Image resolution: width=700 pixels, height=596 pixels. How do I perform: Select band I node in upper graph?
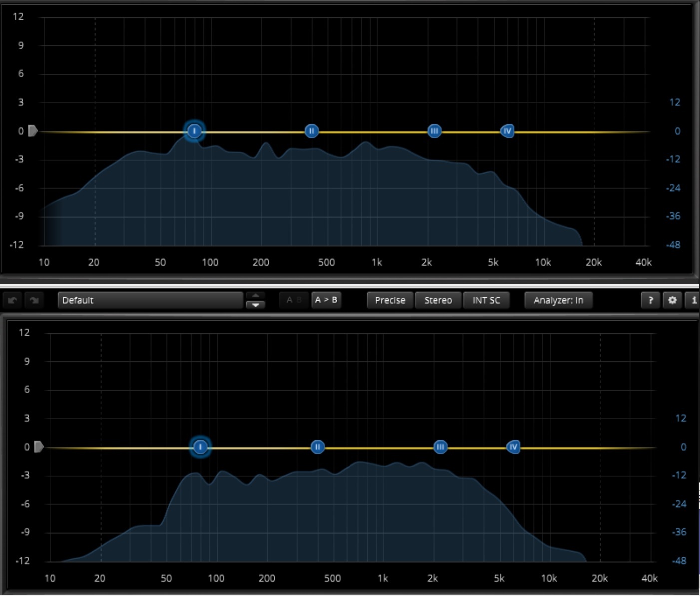point(194,131)
